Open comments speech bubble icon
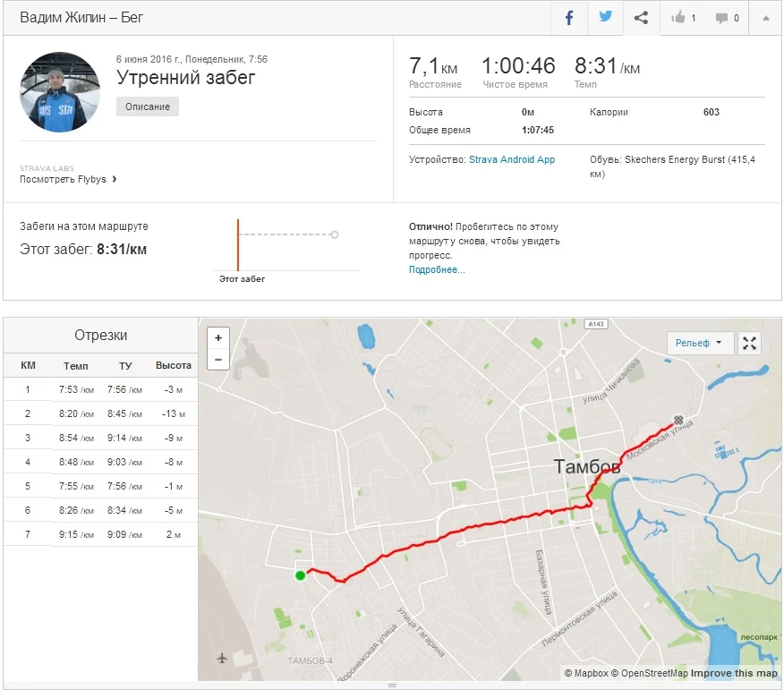This screenshot has height=690, width=784. (x=727, y=18)
